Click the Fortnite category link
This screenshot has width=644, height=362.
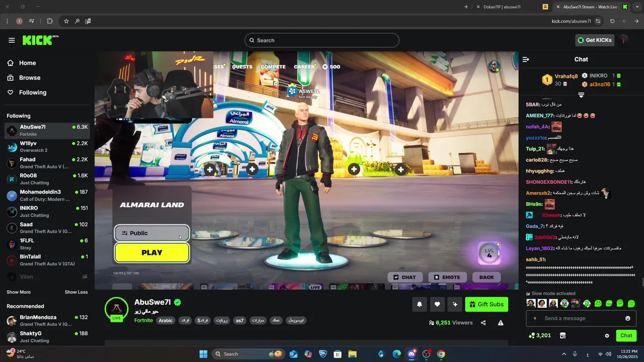click(x=143, y=320)
